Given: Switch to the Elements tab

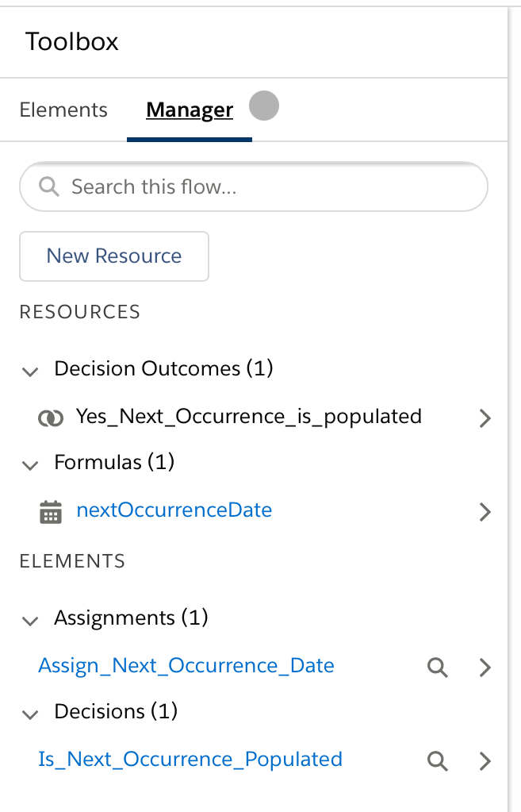Looking at the screenshot, I should click(63, 110).
